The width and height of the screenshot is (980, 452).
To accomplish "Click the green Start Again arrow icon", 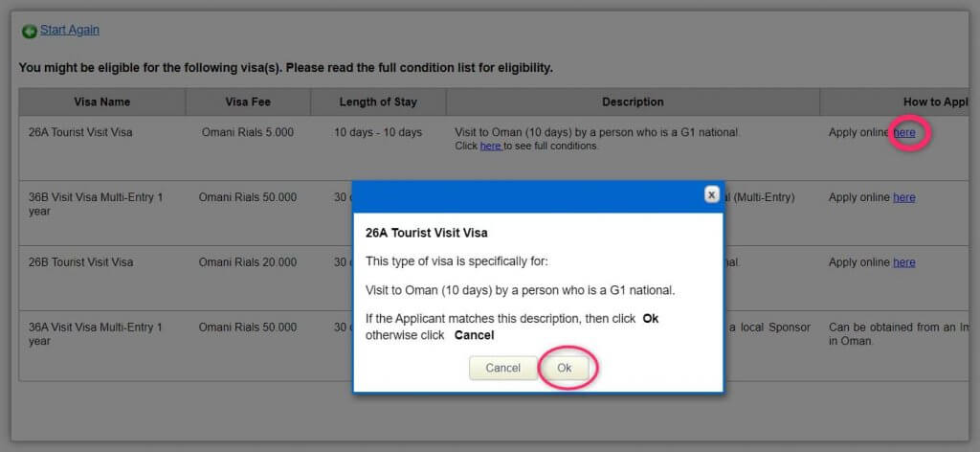I will pyautogui.click(x=29, y=32).
